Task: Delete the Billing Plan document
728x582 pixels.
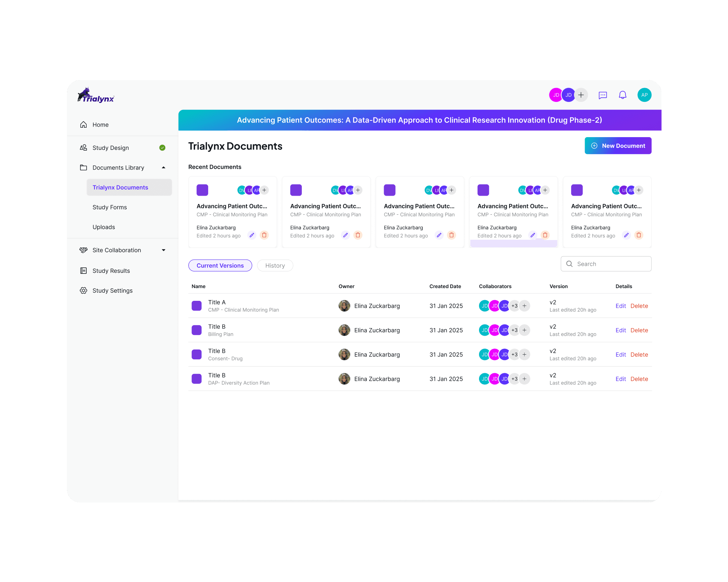Action: [x=639, y=330]
